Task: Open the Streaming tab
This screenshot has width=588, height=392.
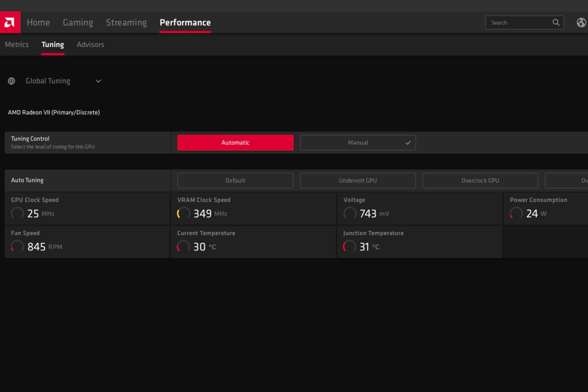Action: 126,22
